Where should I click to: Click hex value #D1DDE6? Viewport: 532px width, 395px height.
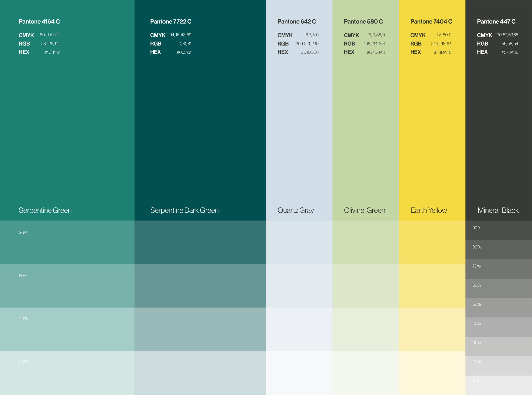click(x=310, y=52)
